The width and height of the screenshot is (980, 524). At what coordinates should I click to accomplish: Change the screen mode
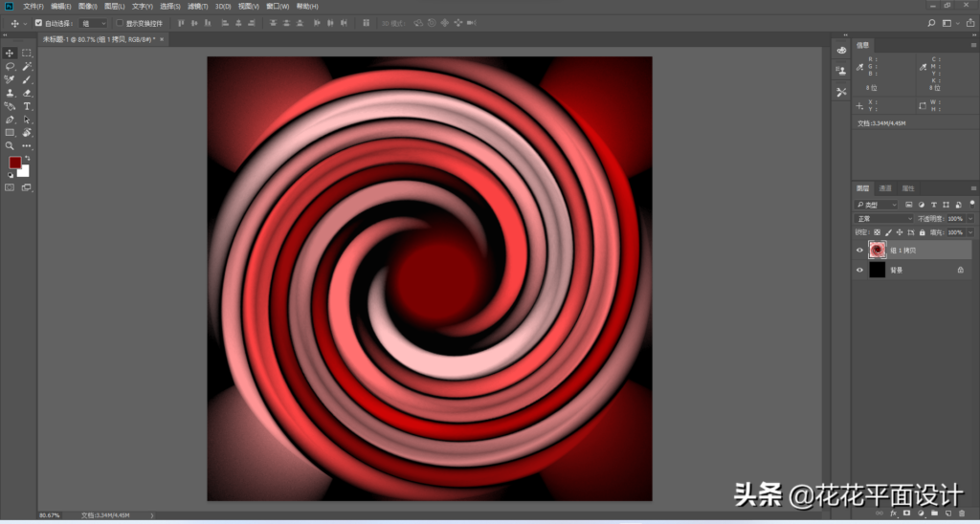click(x=26, y=187)
